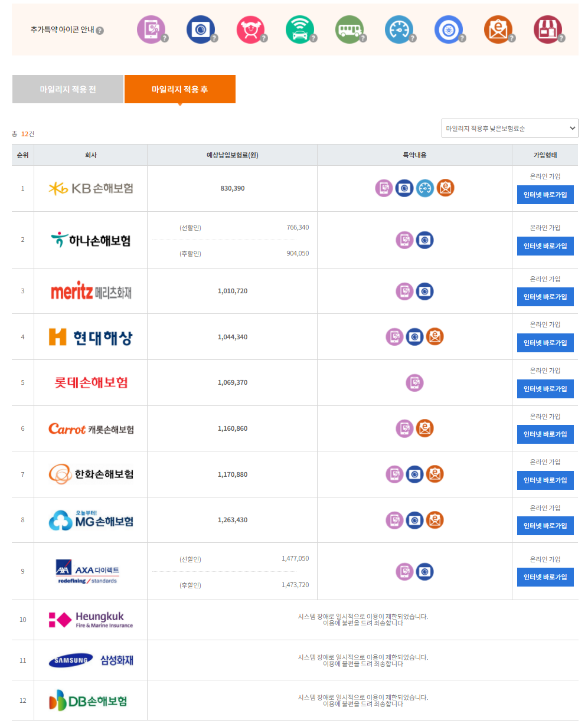Click the blackbox camera icon in the MG손해보험 row
Screen dimensions: 588x727
click(x=415, y=520)
